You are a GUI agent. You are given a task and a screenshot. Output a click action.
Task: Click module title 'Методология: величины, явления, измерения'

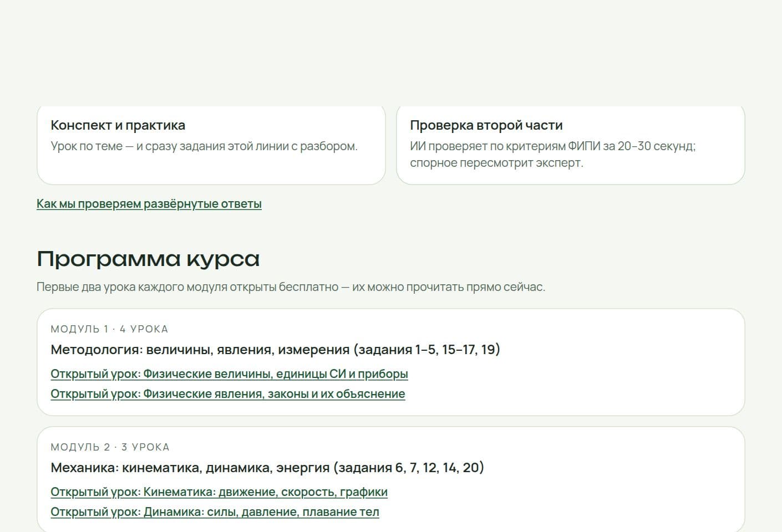point(275,350)
